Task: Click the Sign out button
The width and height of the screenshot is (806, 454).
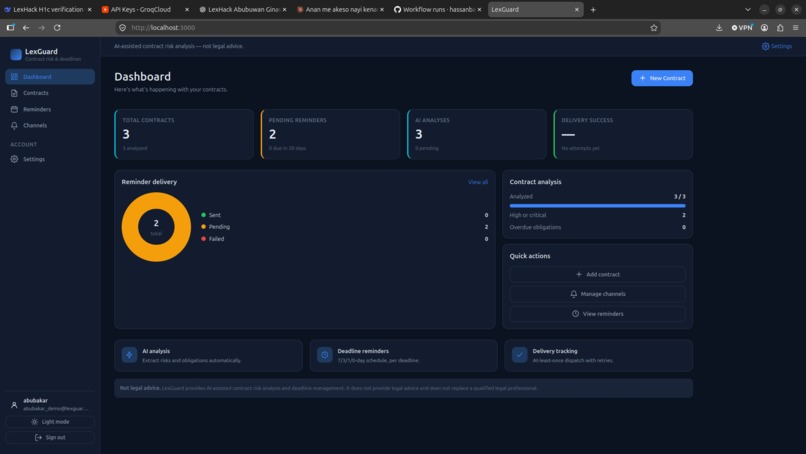Action: tap(50, 438)
